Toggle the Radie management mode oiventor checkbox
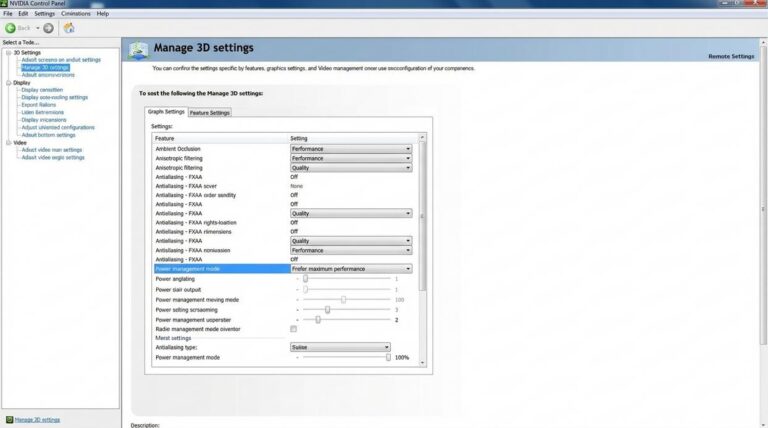Image resolution: width=768 pixels, height=428 pixels. click(x=293, y=329)
